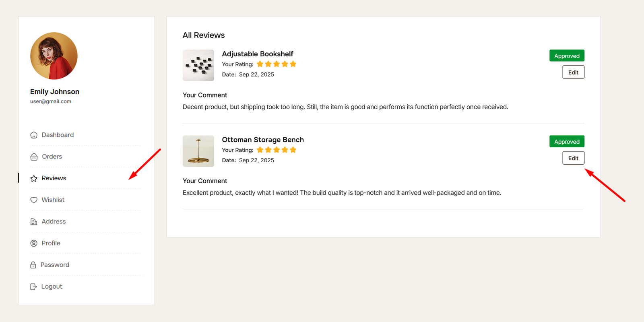The height and width of the screenshot is (322, 644).
Task: Open the Adjustable Bookshelf product thumbnail
Action: [x=198, y=65]
